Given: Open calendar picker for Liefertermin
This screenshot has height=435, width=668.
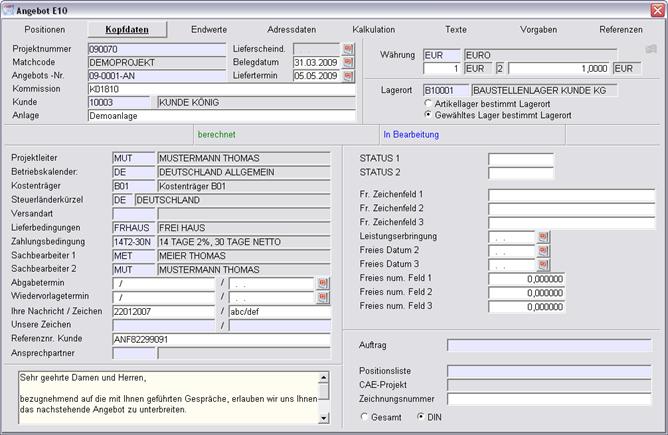Looking at the screenshot, I should tap(349, 75).
